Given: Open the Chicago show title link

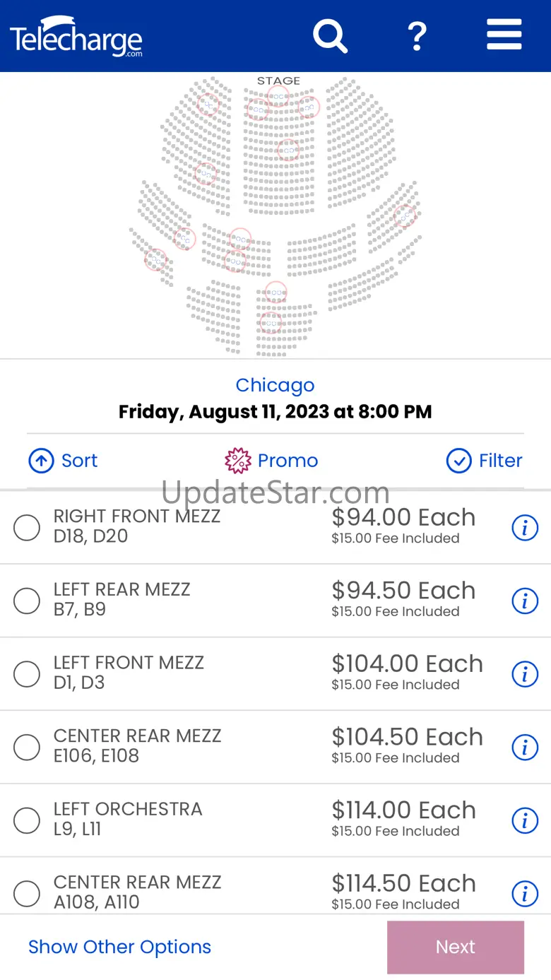Looking at the screenshot, I should [x=275, y=385].
